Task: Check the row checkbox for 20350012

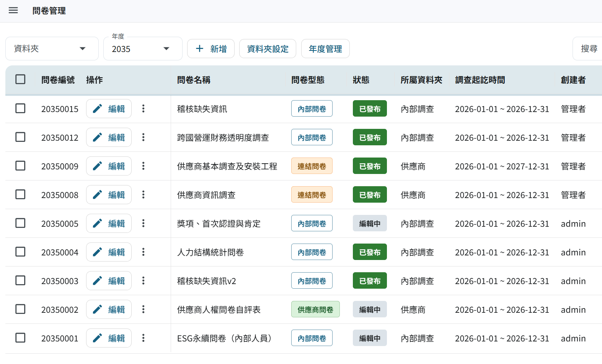Action: [20, 137]
